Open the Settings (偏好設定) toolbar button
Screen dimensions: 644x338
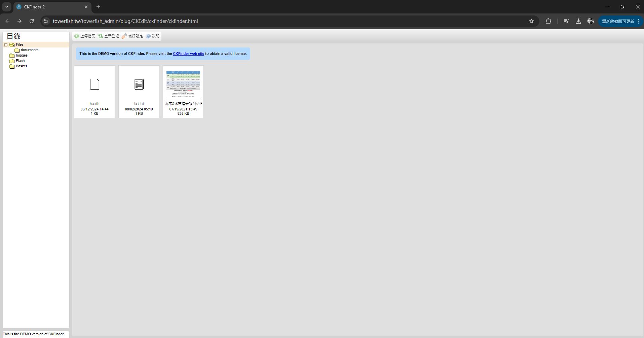tap(132, 36)
